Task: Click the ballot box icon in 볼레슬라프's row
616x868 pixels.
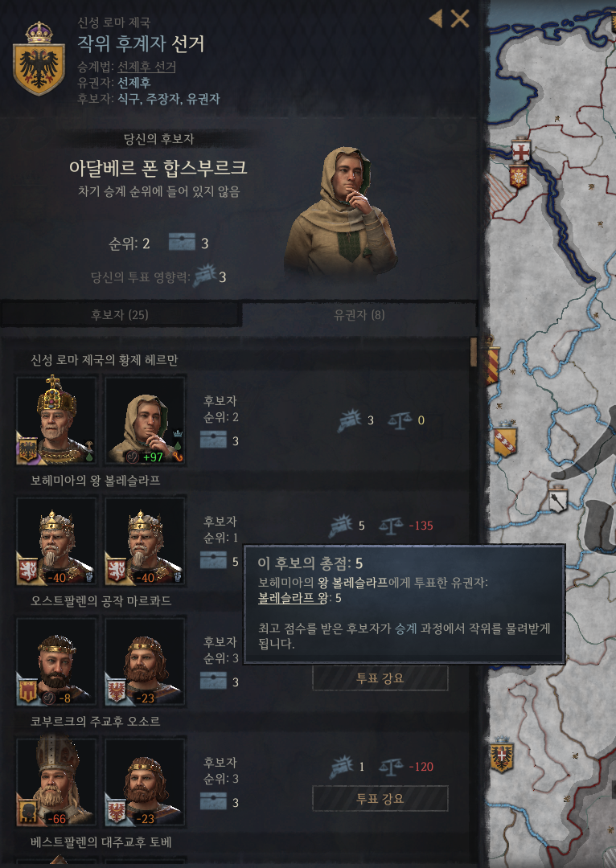Action: (x=213, y=561)
